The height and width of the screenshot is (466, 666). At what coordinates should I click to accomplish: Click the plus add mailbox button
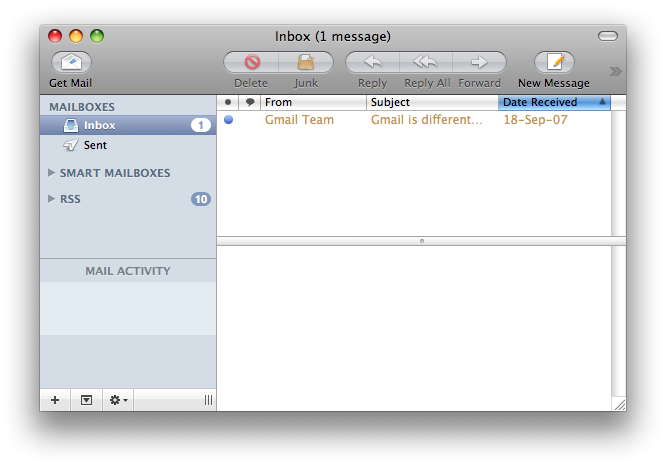click(55, 400)
